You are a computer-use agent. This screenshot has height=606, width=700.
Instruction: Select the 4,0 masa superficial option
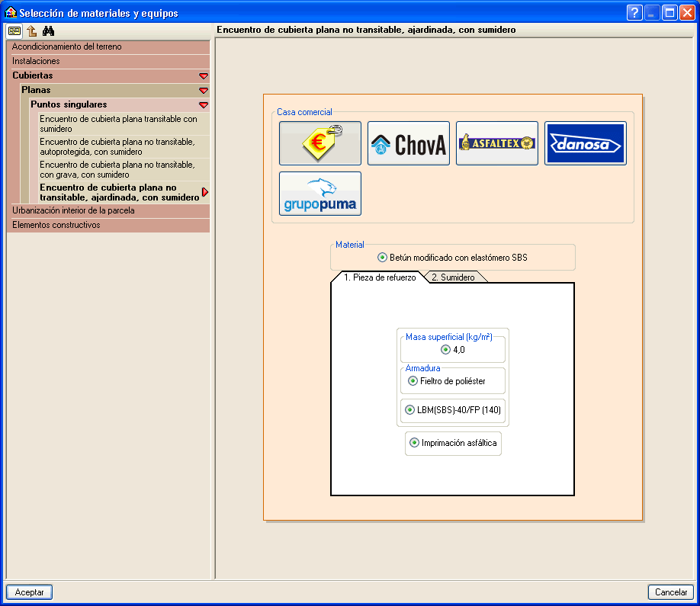(453, 350)
